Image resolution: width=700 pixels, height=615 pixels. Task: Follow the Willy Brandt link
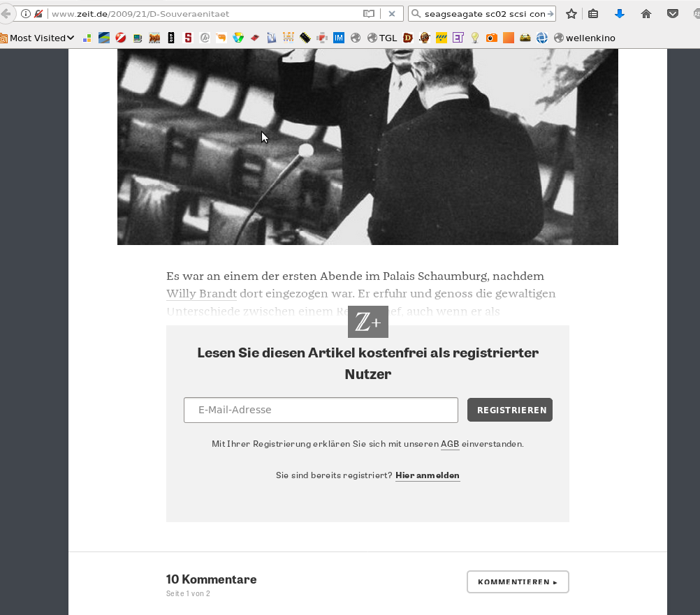pyautogui.click(x=201, y=293)
